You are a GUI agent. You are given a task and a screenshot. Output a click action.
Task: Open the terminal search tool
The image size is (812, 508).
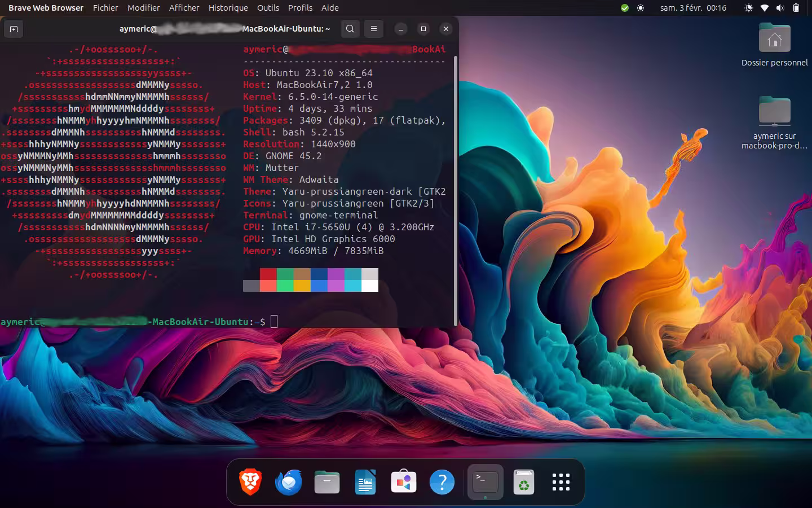pos(350,29)
